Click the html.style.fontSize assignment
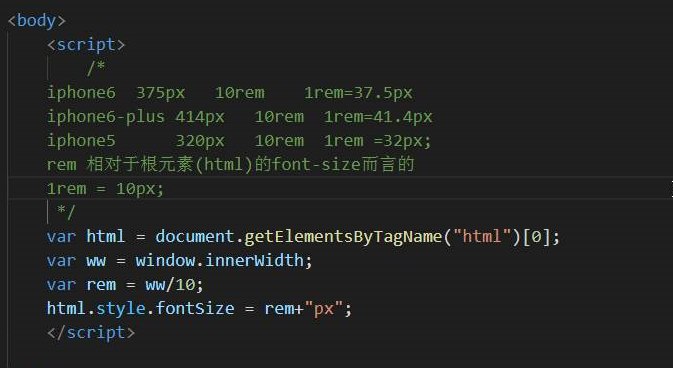The height and width of the screenshot is (368, 673). [199, 309]
